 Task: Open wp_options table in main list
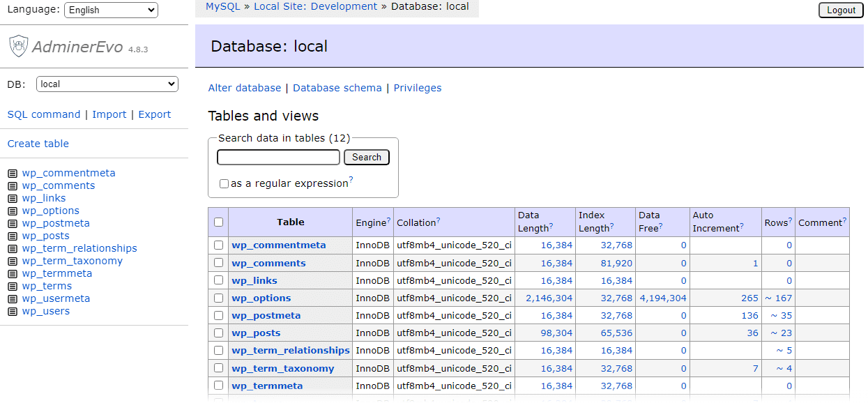[261, 298]
